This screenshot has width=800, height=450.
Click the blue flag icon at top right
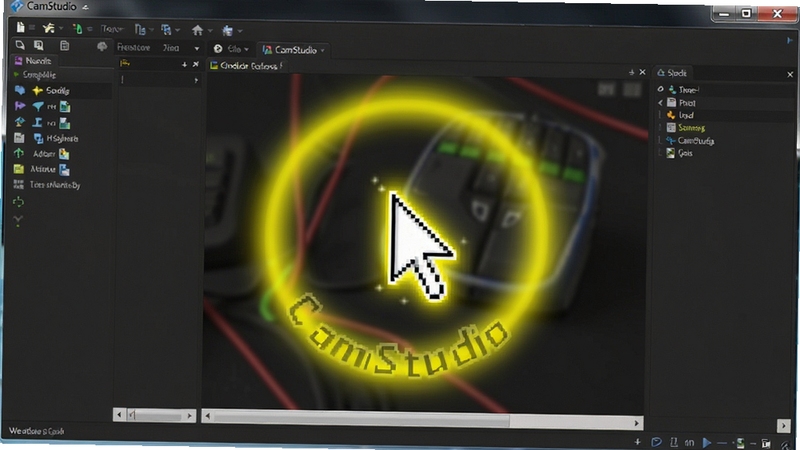click(789, 40)
